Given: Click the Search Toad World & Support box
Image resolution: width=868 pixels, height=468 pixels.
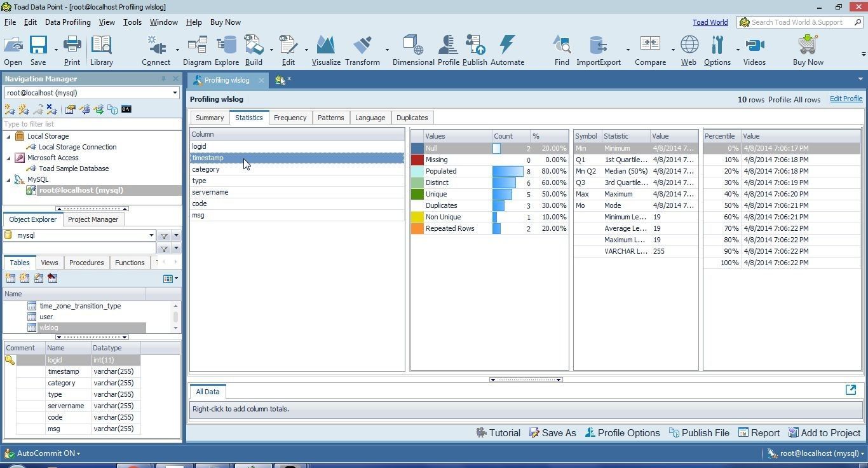Looking at the screenshot, I should tap(799, 22).
